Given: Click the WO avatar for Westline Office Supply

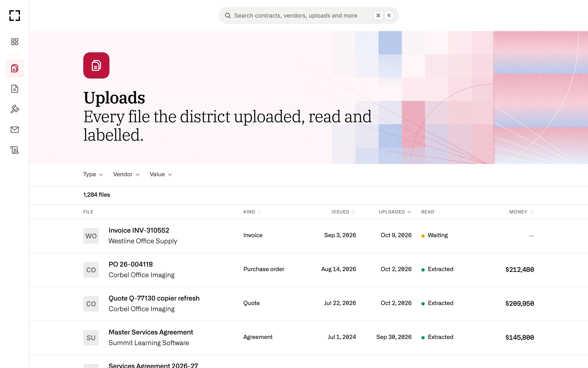Looking at the screenshot, I should tap(91, 236).
